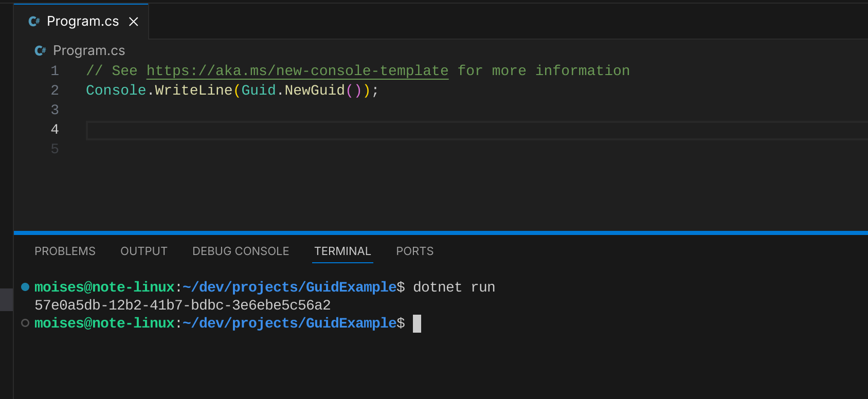Click the WriteLine method name

(194, 90)
